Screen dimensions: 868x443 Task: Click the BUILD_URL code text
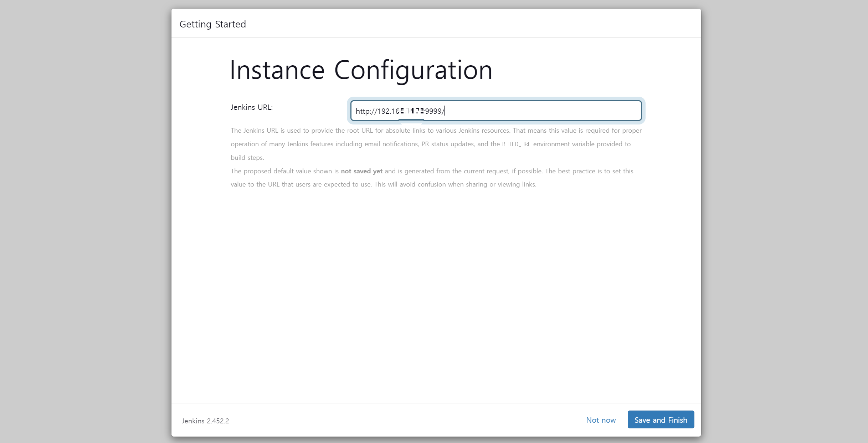(x=516, y=144)
